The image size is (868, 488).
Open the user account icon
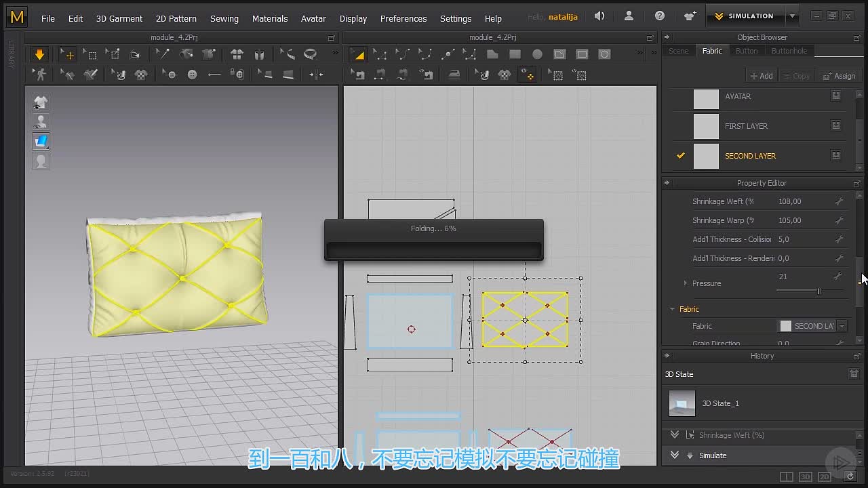[x=629, y=16]
